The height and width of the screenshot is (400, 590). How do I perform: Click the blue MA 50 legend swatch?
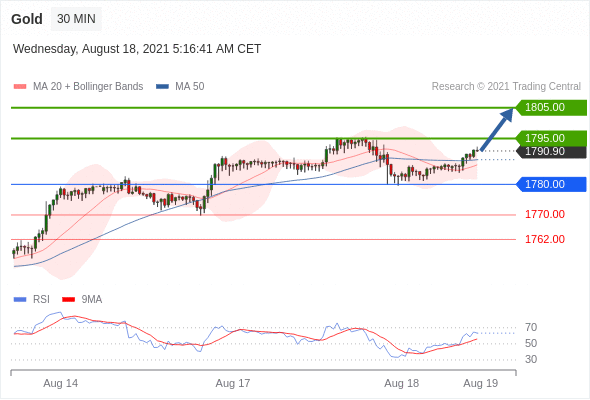[162, 87]
